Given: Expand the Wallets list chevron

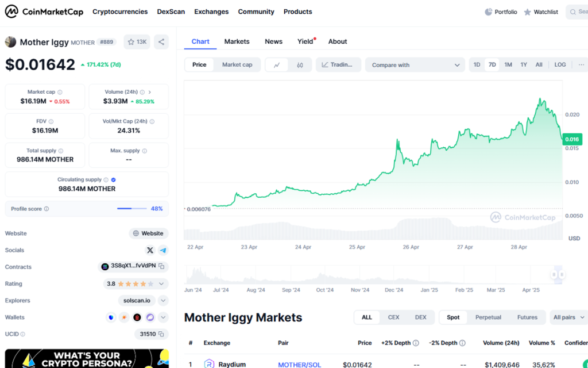Looking at the screenshot, I should point(163,317).
